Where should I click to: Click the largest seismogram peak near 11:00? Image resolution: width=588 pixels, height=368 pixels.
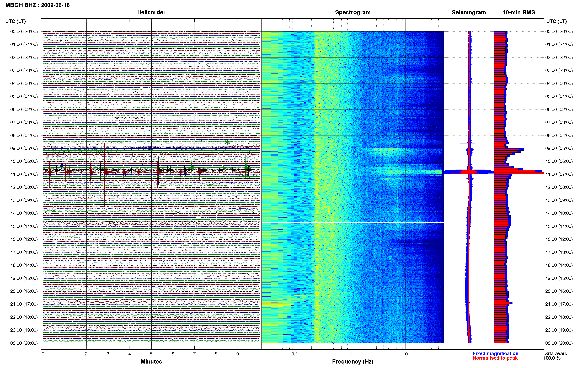coord(469,172)
